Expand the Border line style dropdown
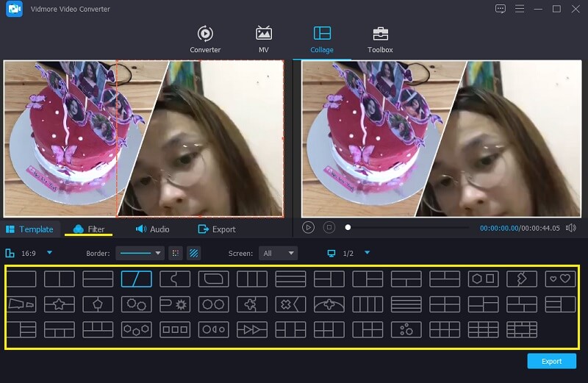The image size is (588, 383). (x=140, y=253)
